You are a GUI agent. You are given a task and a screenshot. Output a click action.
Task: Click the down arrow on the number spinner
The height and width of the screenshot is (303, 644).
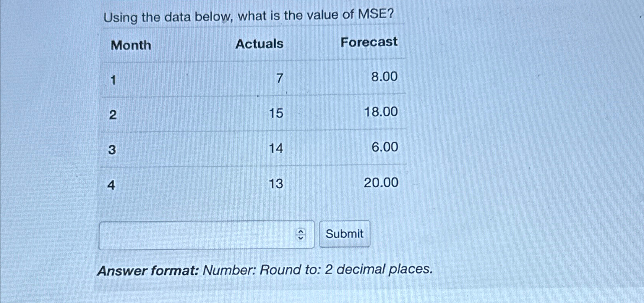pos(302,238)
